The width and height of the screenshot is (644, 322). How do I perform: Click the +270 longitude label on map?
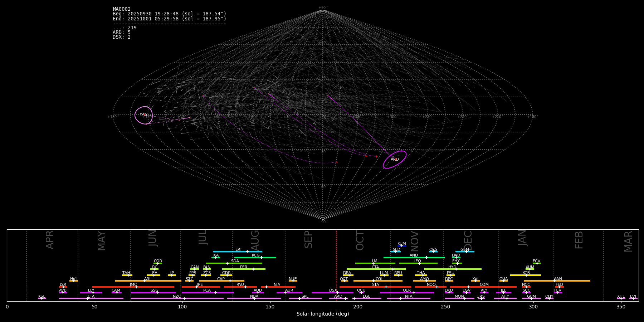[427, 117]
